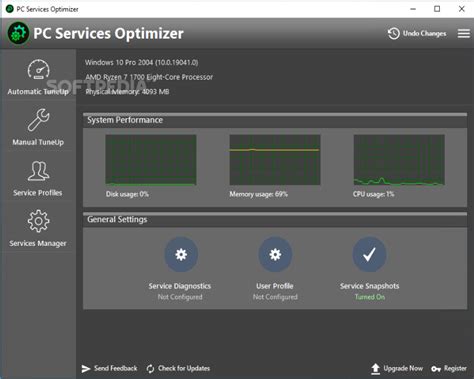Open the hamburger menu
474x379 pixels.
[464, 33]
